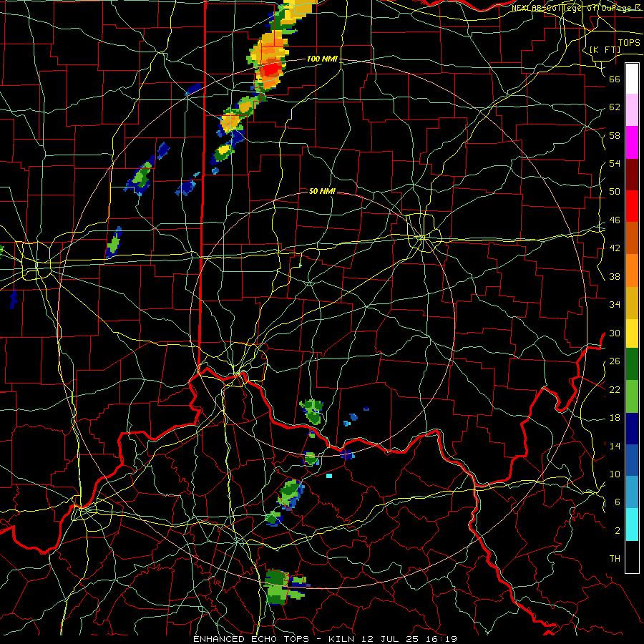
Task: Click the 38 value on the legend scale
Action: (x=615, y=276)
